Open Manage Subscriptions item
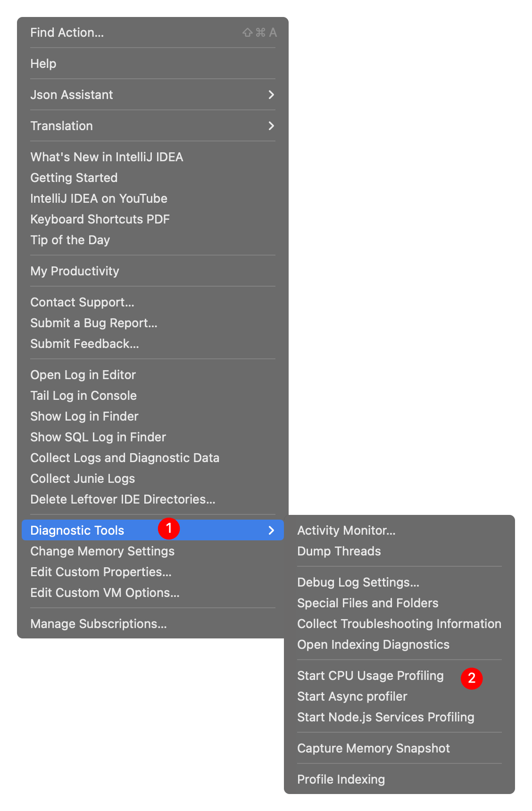The width and height of the screenshot is (532, 811). click(99, 624)
